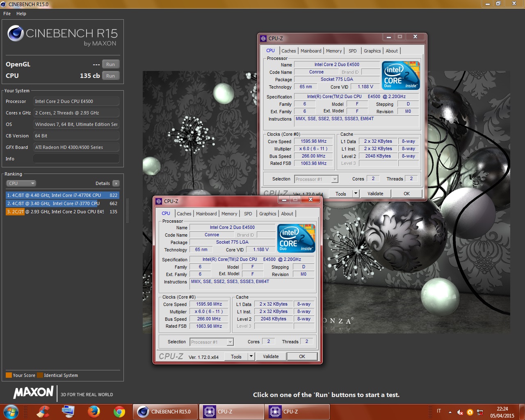The width and height of the screenshot is (525, 420).
Task: Click Level 2 cache value 2048 KBytes in back CPU-Z
Action: (x=378, y=156)
